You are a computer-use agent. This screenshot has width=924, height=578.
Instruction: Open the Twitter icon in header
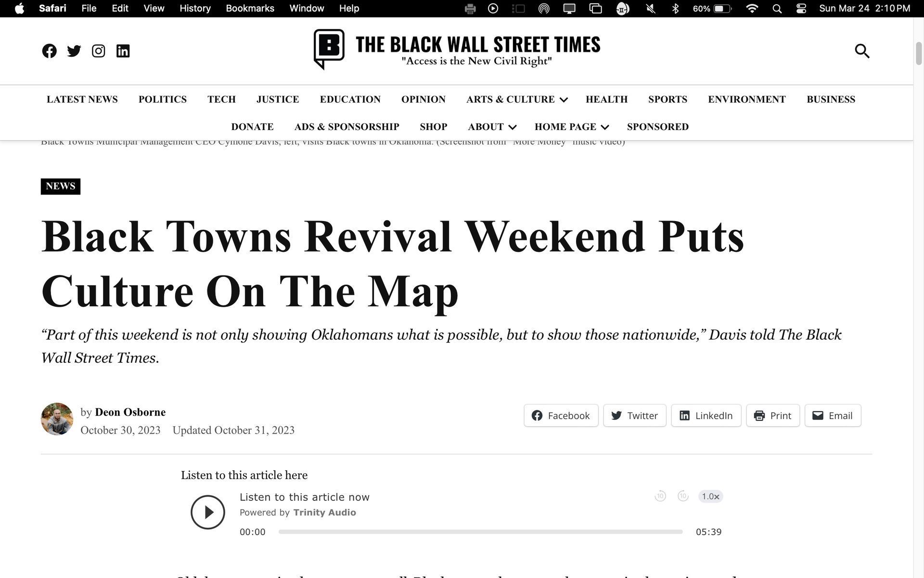74,51
